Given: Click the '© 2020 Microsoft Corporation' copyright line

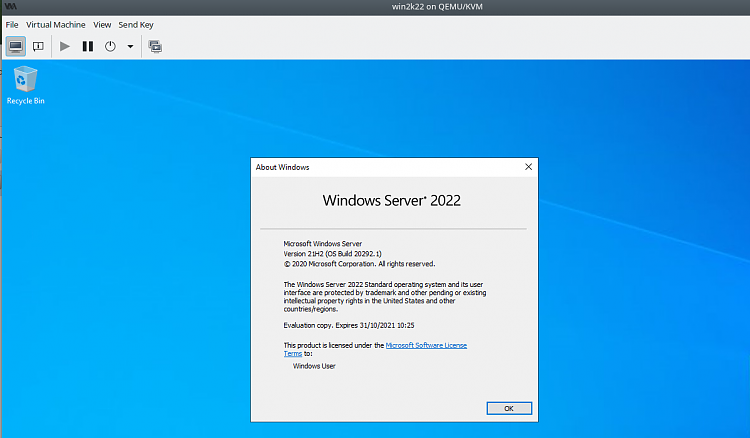Looking at the screenshot, I should coord(359,264).
